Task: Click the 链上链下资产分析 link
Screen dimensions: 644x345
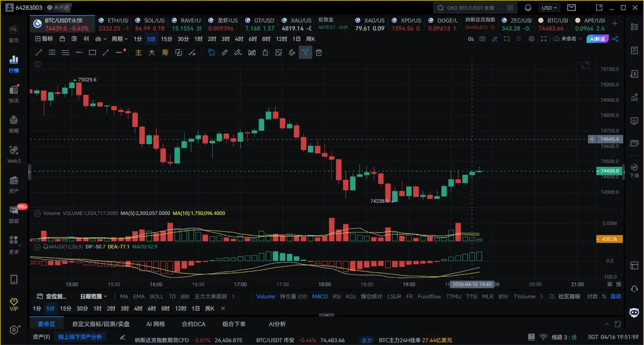Action: tap(80, 337)
